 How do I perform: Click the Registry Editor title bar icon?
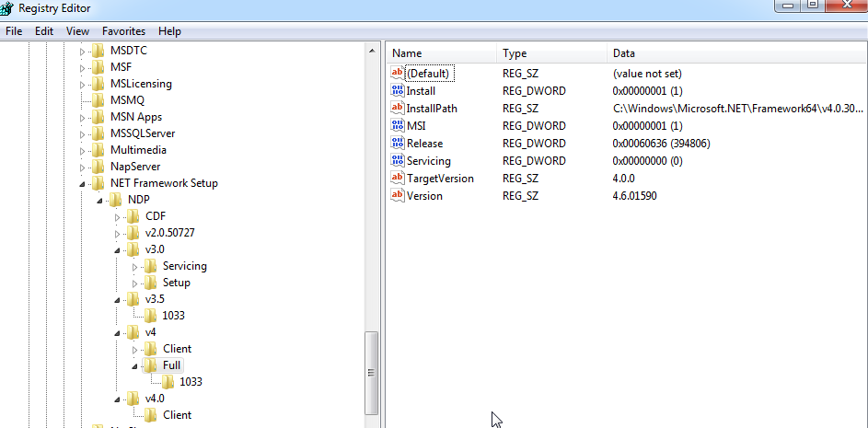(x=7, y=9)
